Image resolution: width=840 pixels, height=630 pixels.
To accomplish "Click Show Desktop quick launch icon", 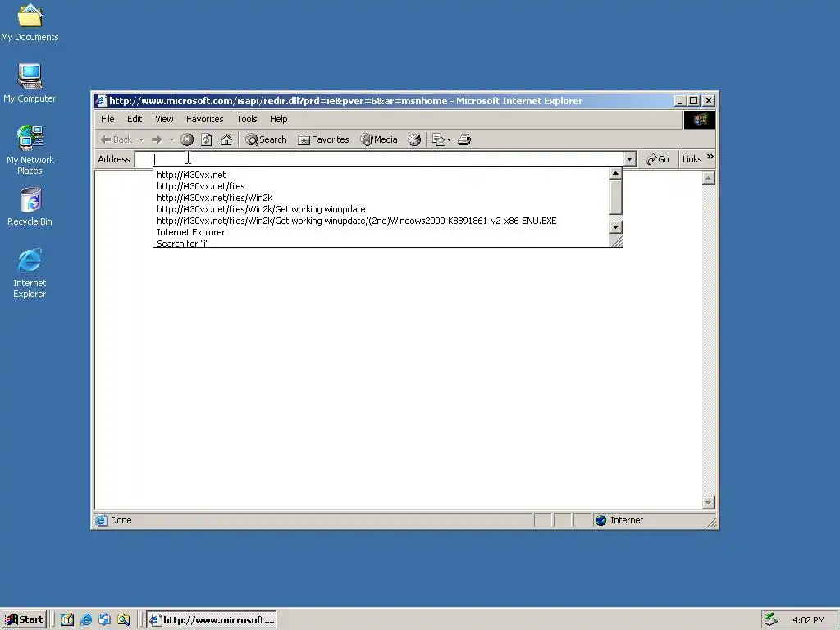I will coord(67,619).
